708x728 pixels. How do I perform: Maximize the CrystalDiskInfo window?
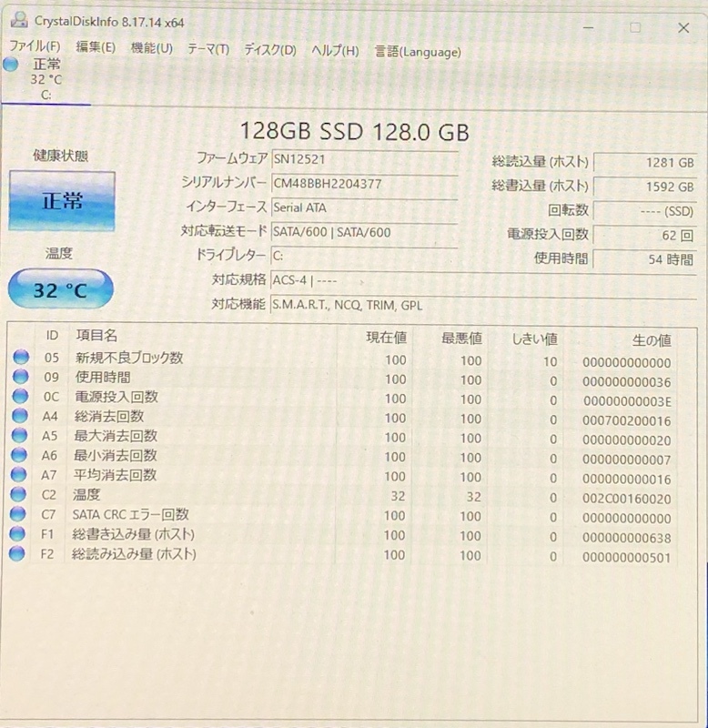tap(635, 27)
